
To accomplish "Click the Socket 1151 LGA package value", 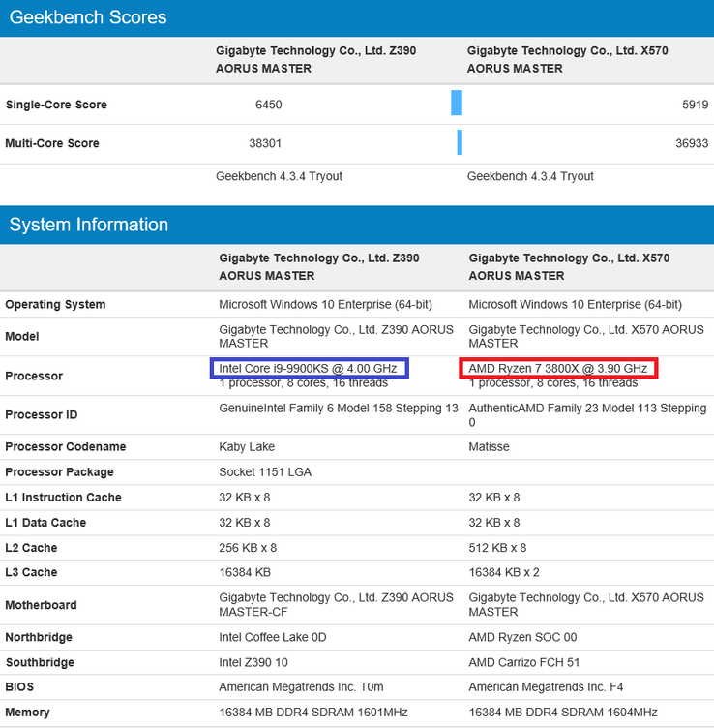I will click(265, 472).
